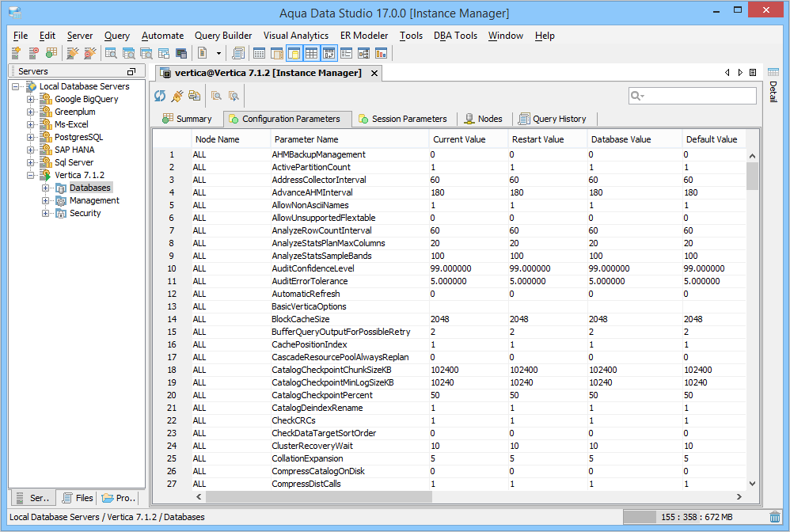Open the DBA Tools menu
The width and height of the screenshot is (790, 532).
(x=455, y=36)
